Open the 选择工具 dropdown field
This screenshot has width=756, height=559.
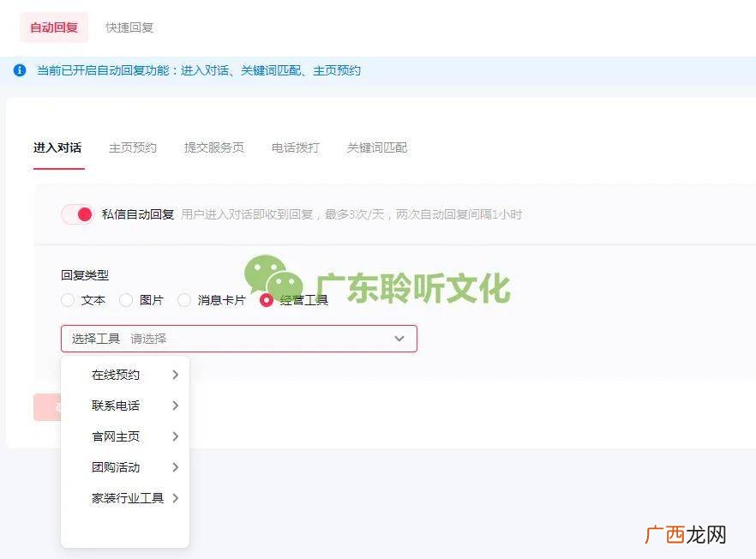[238, 339]
